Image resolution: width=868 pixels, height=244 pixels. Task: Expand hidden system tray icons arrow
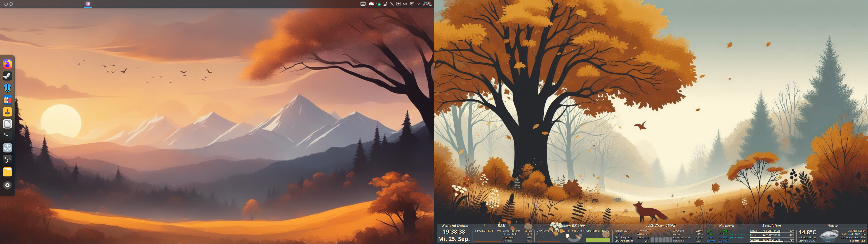click(418, 4)
